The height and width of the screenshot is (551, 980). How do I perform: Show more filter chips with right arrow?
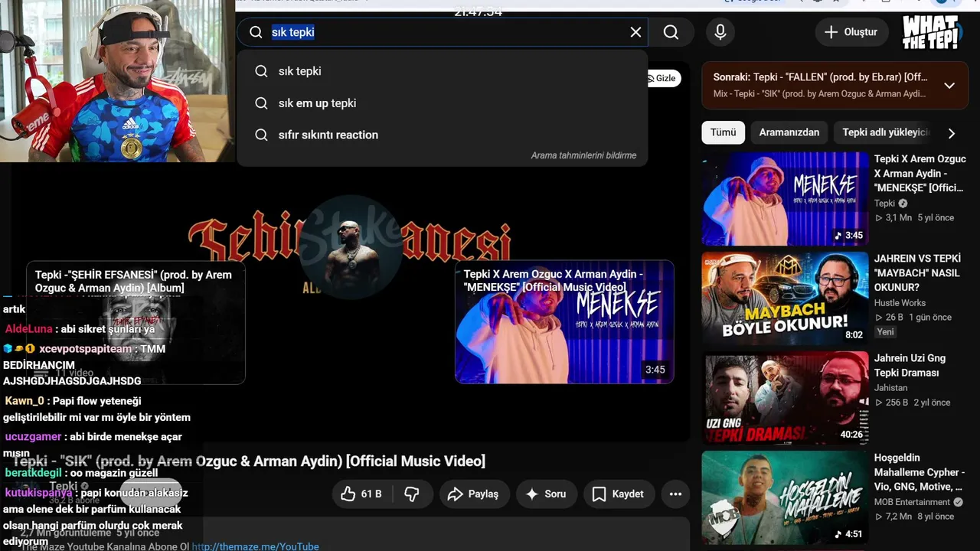pyautogui.click(x=952, y=133)
